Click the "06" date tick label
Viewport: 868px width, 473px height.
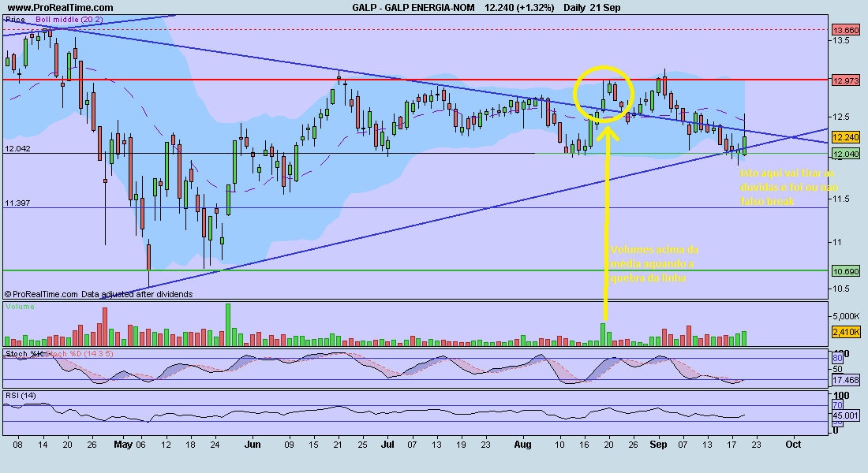pyautogui.click(x=141, y=445)
